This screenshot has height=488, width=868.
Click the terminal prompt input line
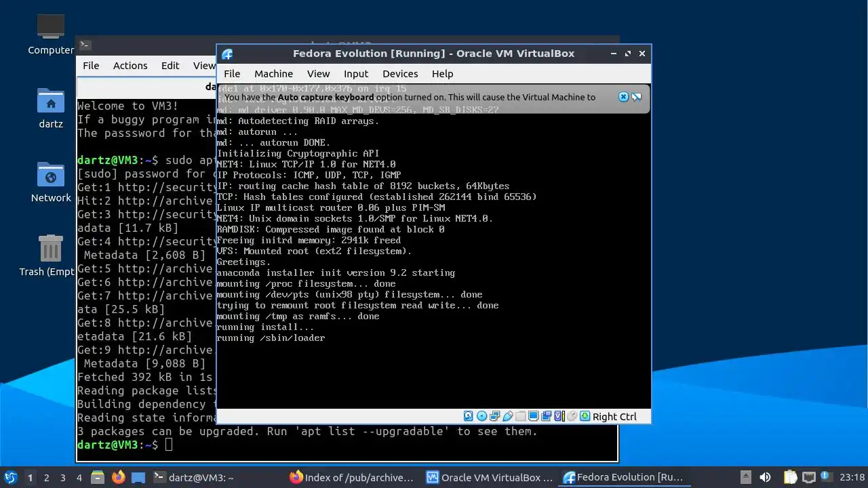point(347,445)
